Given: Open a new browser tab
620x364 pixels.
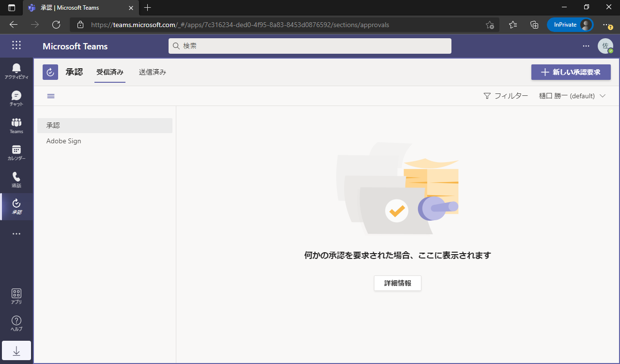Looking at the screenshot, I should (148, 8).
